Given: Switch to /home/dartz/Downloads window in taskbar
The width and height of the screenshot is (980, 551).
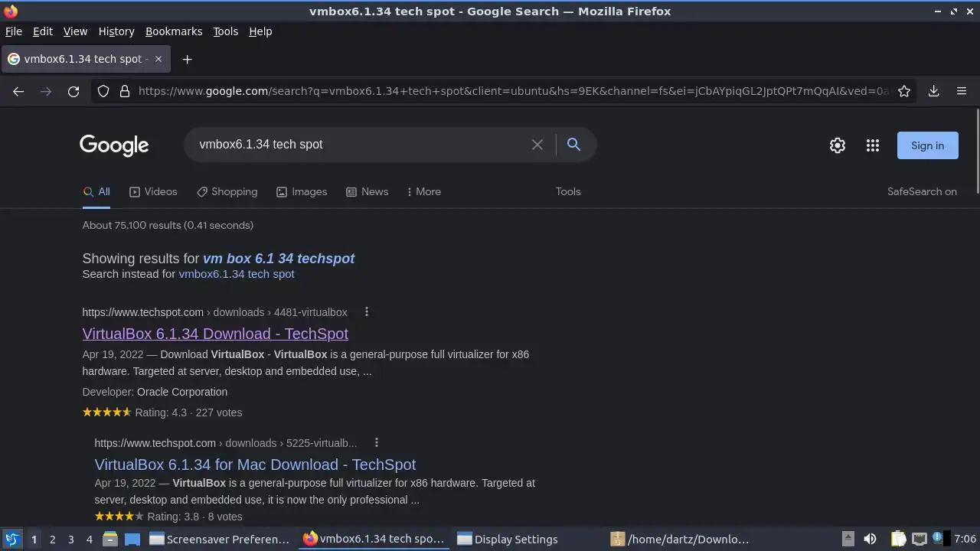Looking at the screenshot, I should (x=681, y=539).
